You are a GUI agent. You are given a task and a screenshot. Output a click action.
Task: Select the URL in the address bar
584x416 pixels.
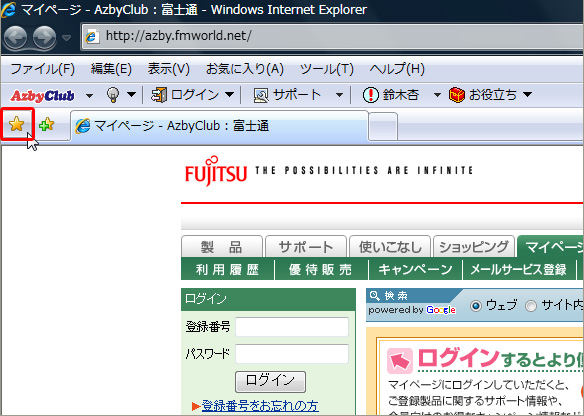178,36
